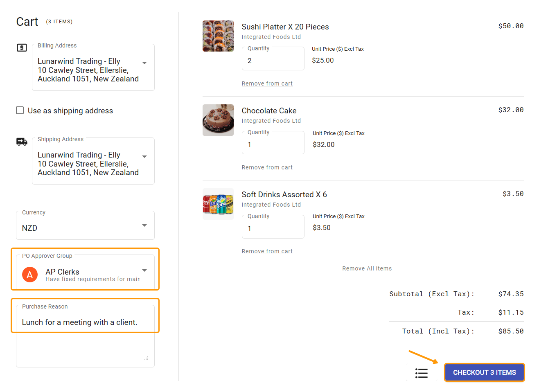
Task: Click the Sushi Platter quantity field
Action: pyautogui.click(x=273, y=60)
